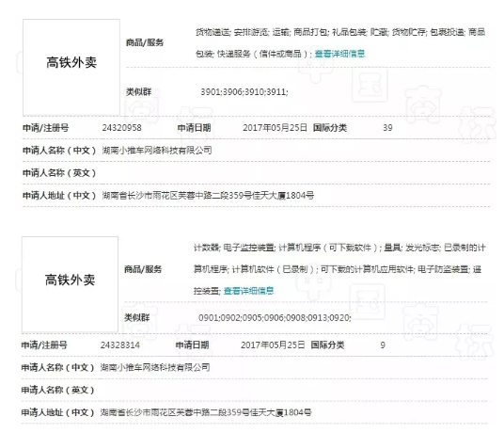Click 类似群 label in the second record
This screenshot has width=504, height=433.
[x=137, y=318]
